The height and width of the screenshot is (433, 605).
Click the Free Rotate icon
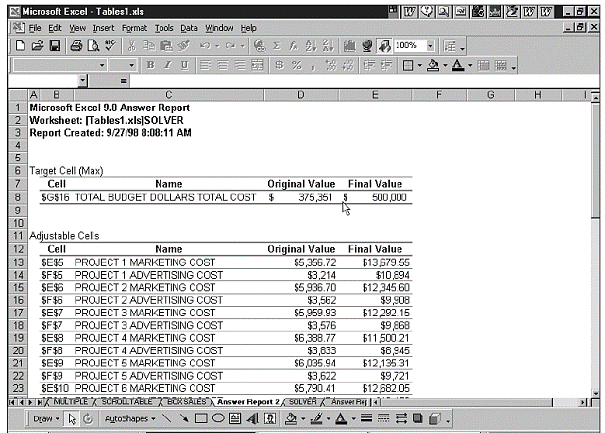tap(88, 419)
